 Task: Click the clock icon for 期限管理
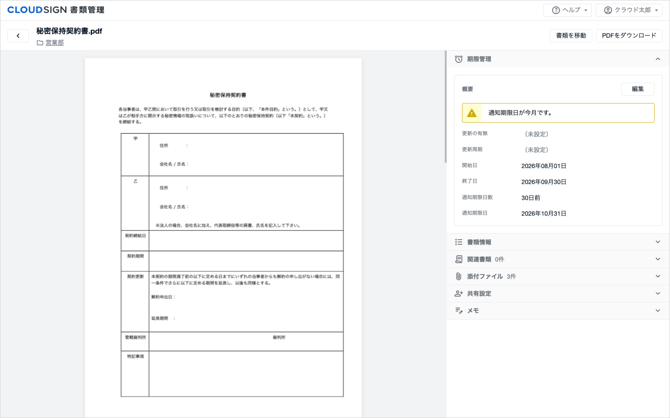458,59
